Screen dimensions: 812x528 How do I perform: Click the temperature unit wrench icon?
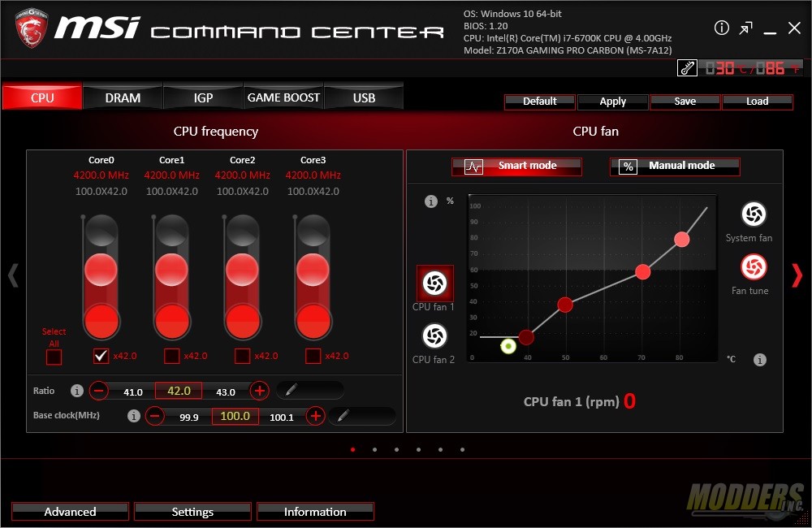coord(687,68)
